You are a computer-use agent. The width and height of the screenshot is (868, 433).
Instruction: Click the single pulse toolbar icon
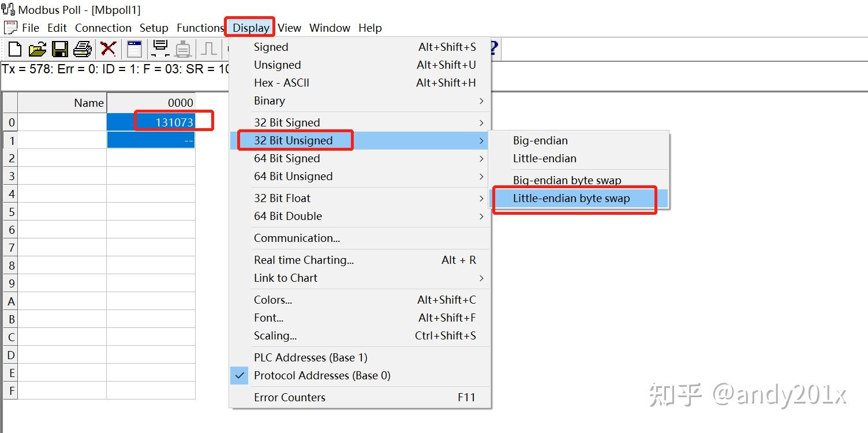tap(208, 49)
